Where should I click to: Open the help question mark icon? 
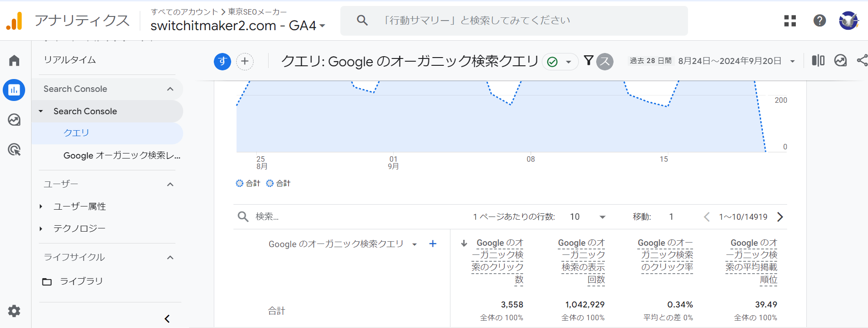(x=820, y=21)
